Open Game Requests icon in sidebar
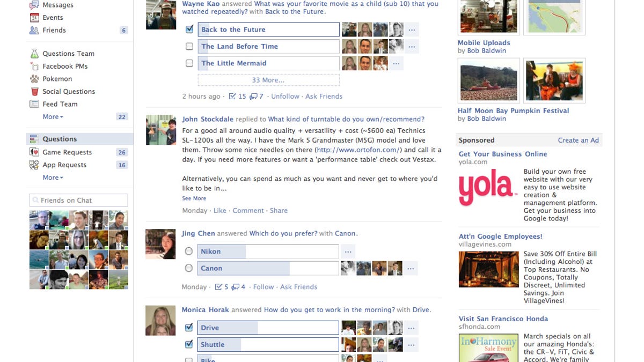This screenshot has width=644, height=362. click(x=34, y=152)
